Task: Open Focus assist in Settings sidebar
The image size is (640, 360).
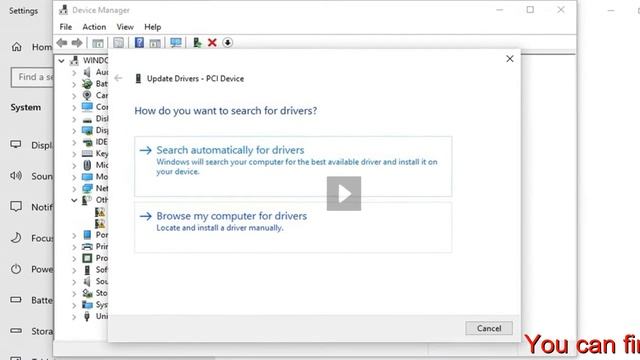Action: tap(31, 238)
